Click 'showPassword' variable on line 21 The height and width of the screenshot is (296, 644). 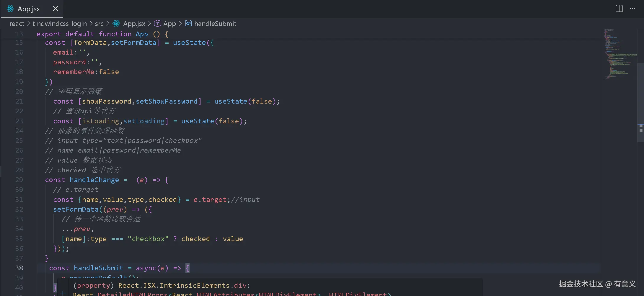pyautogui.click(x=107, y=102)
